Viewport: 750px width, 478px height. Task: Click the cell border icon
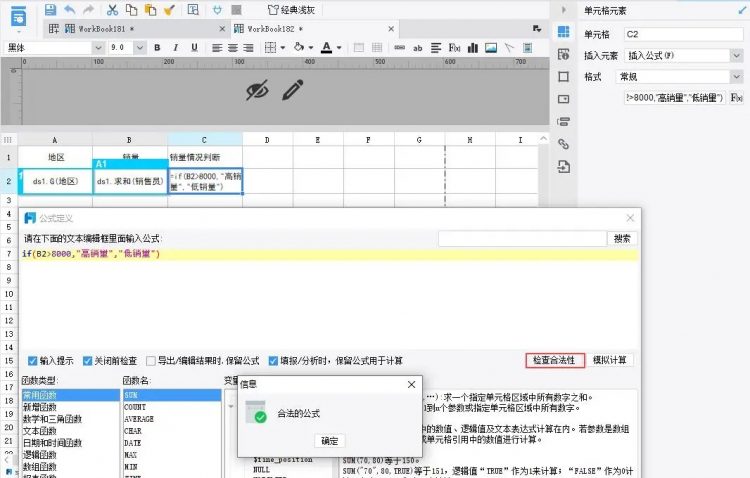pos(271,47)
